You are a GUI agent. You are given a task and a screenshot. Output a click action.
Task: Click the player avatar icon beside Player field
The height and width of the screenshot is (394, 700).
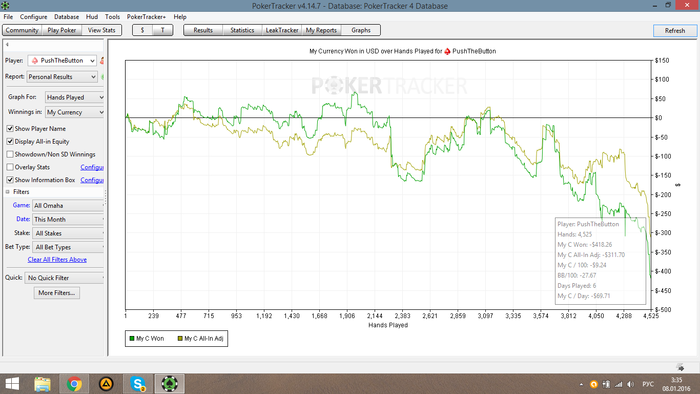[102, 60]
